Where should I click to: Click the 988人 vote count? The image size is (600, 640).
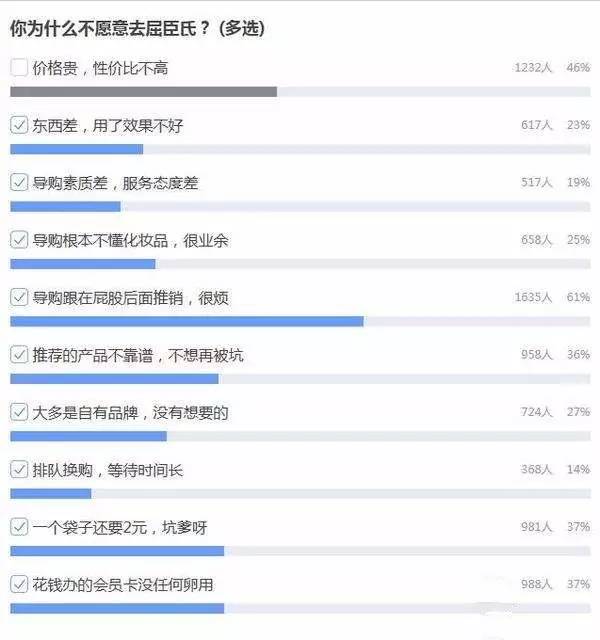[536, 584]
